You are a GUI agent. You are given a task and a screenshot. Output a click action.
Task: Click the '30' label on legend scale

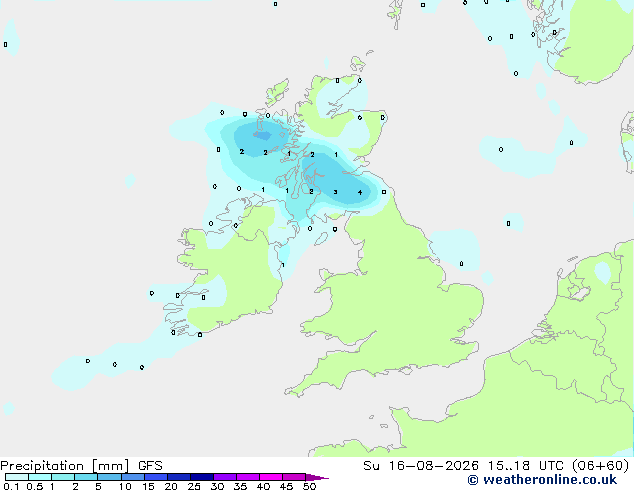(x=217, y=486)
